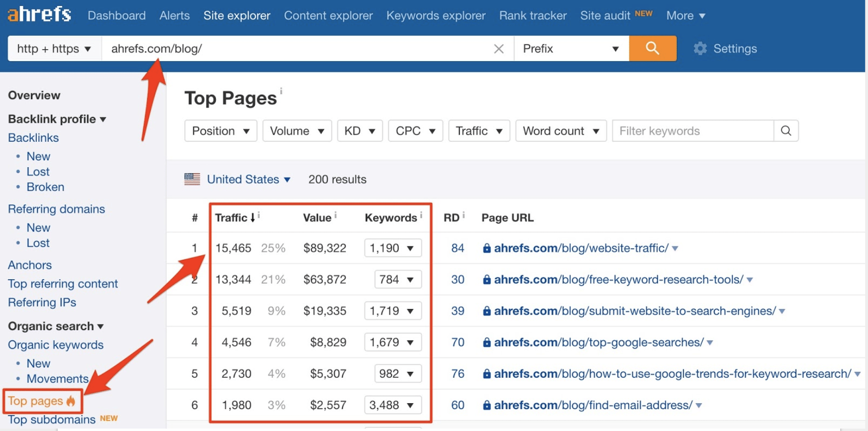Click the Filter keywords input field
868x431 pixels.
pyautogui.click(x=693, y=130)
